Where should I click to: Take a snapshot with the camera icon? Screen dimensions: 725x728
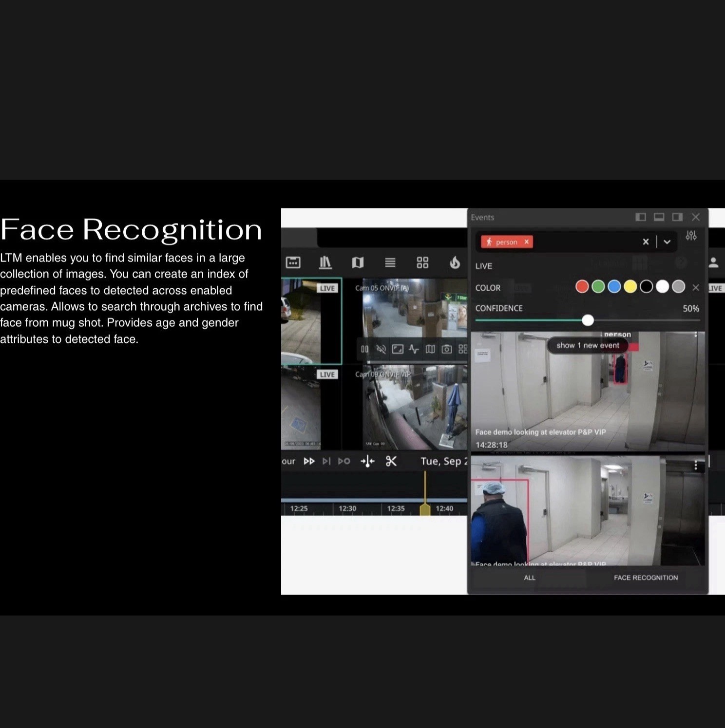coord(447,349)
